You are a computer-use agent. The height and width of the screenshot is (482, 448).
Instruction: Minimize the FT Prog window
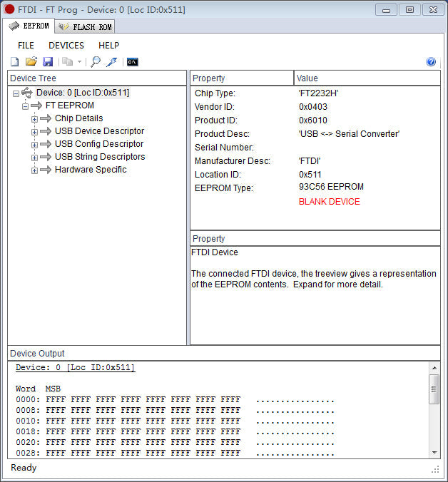pos(386,10)
